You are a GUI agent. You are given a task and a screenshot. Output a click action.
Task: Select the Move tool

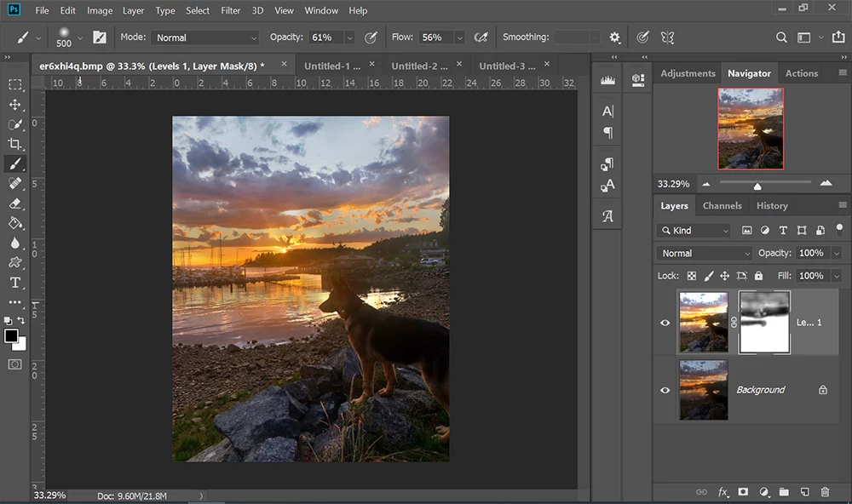(15, 105)
